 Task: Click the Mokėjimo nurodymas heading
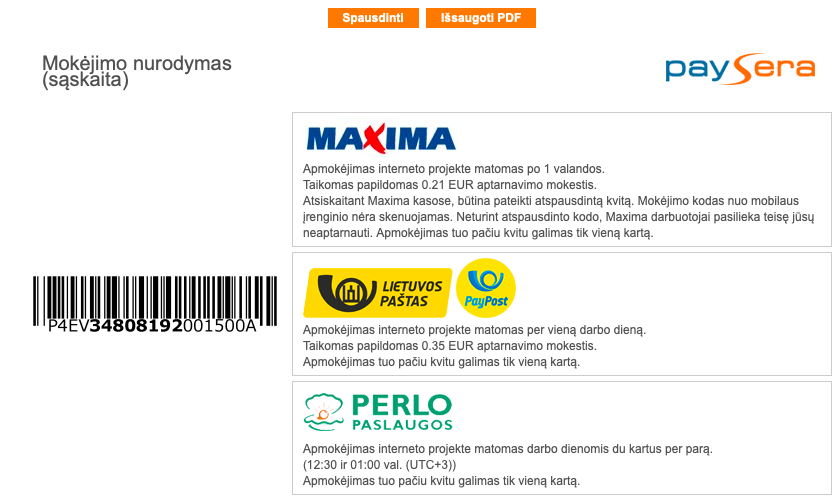pyautogui.click(x=137, y=71)
